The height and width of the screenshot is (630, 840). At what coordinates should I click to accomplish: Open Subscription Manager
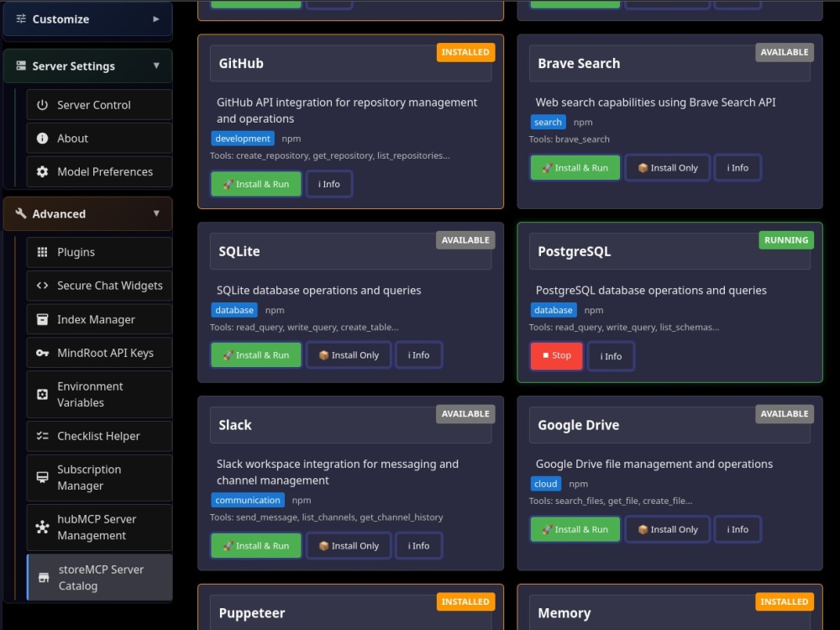pyautogui.click(x=99, y=477)
